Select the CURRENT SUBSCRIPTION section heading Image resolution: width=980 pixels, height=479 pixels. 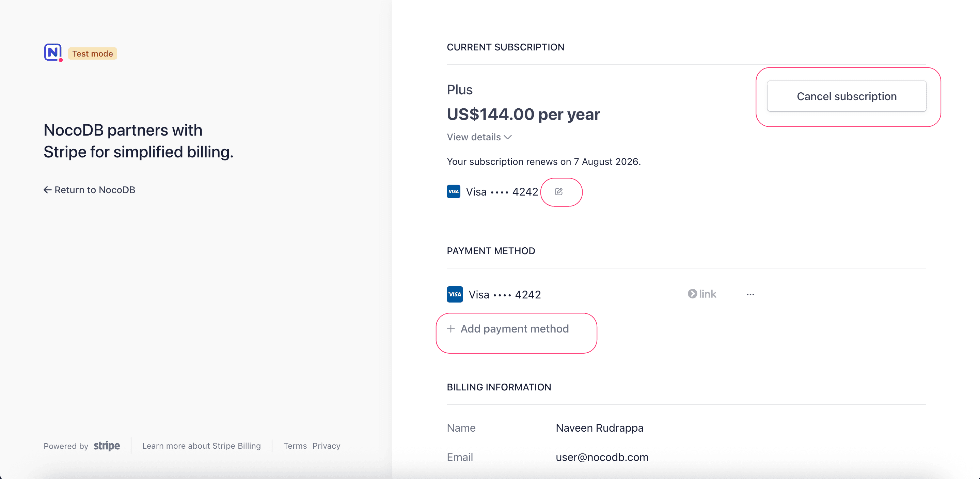[506, 47]
